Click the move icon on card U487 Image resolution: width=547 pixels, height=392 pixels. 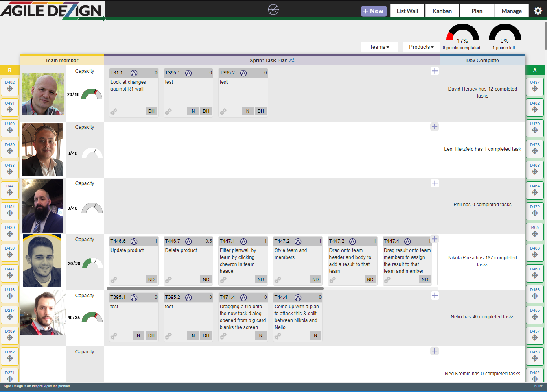[535, 89]
